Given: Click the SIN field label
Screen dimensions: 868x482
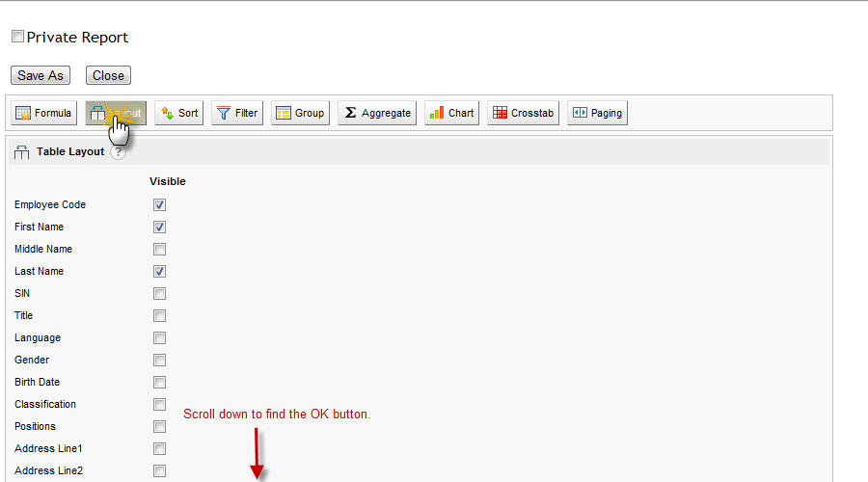Looking at the screenshot, I should (22, 293).
